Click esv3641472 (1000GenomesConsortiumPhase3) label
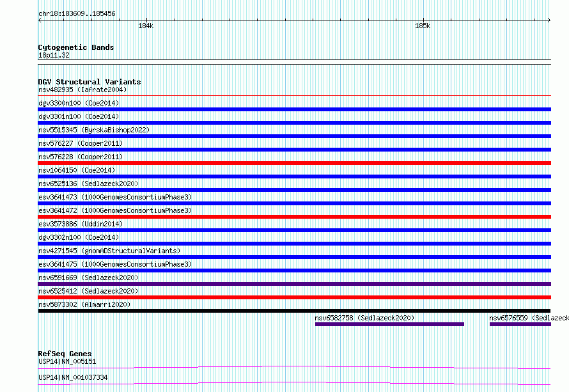The width and height of the screenshot is (569, 392). coord(115,210)
